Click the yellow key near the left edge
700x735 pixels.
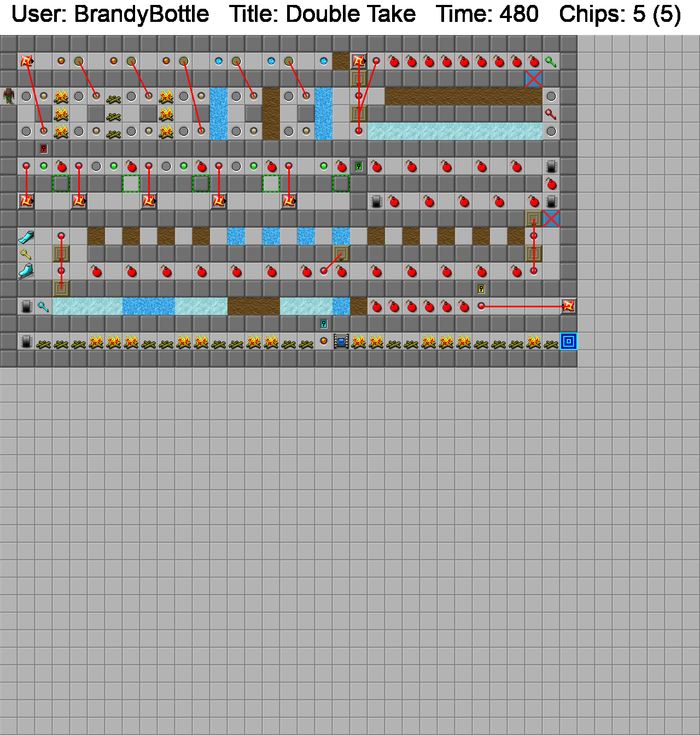click(x=26, y=254)
